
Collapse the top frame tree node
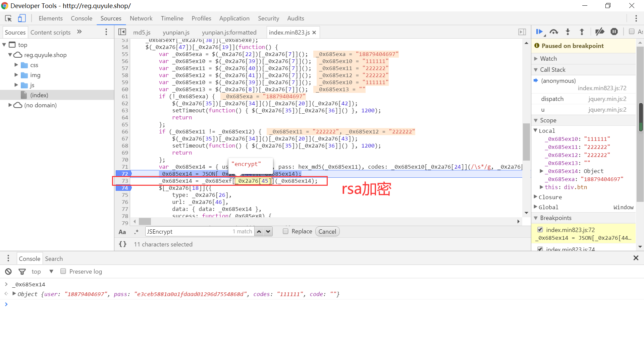tap(4, 45)
